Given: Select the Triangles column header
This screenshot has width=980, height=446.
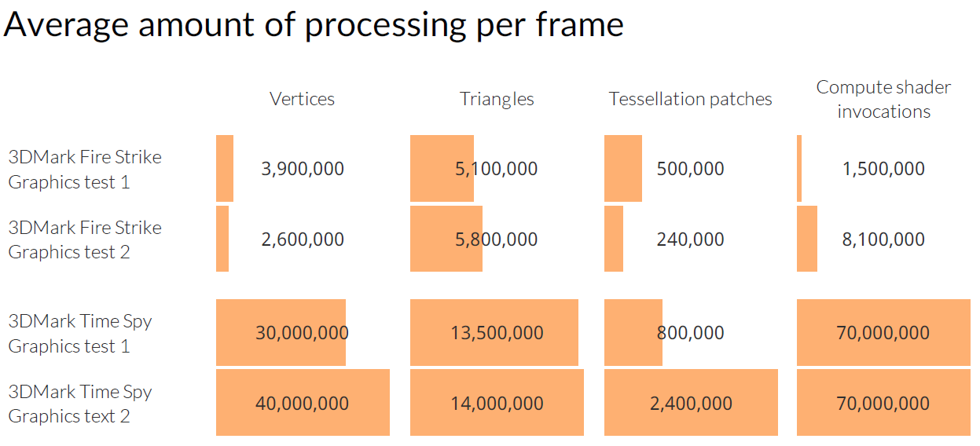Looking at the screenshot, I should [497, 99].
